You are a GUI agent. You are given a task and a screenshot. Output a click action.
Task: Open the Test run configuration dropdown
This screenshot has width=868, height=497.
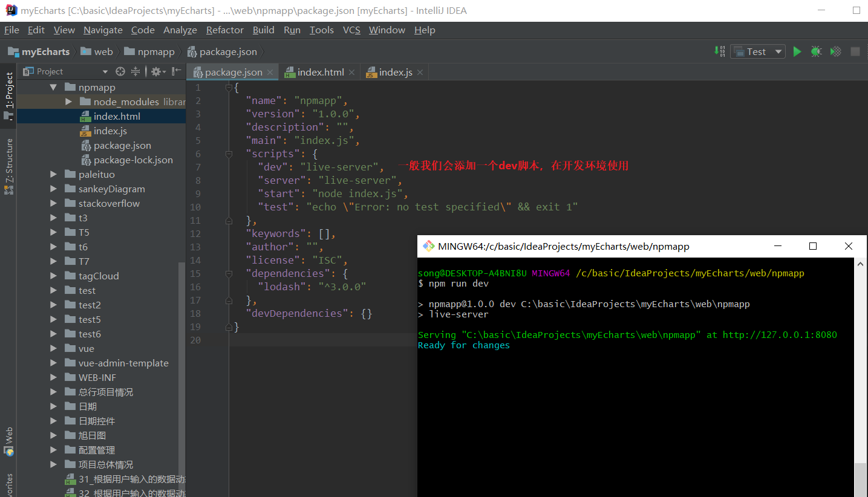pos(757,52)
